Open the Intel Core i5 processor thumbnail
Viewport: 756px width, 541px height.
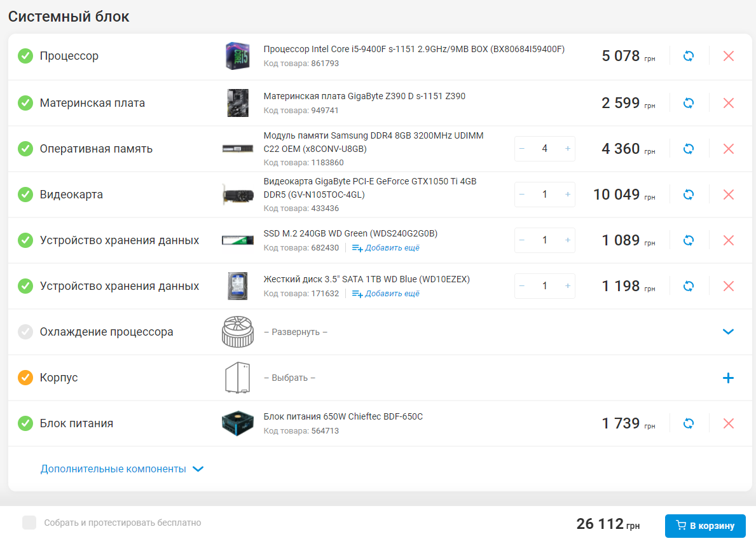point(238,56)
